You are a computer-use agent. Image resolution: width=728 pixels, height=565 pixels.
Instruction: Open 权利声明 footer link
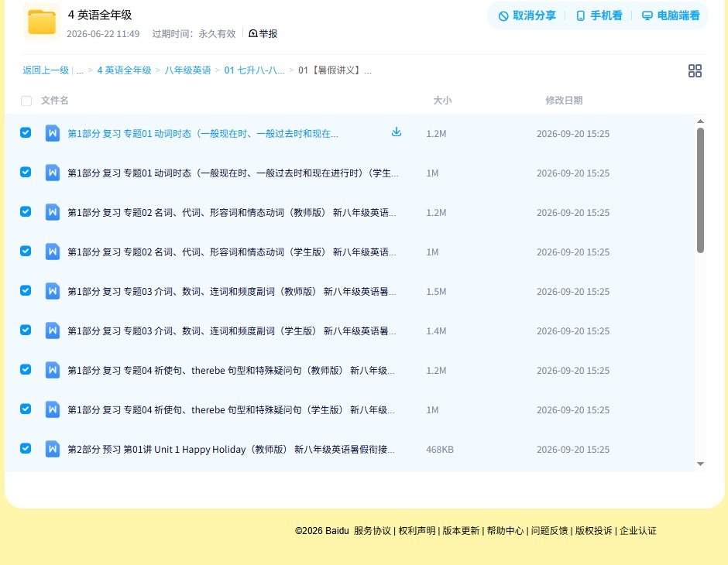coord(417,531)
